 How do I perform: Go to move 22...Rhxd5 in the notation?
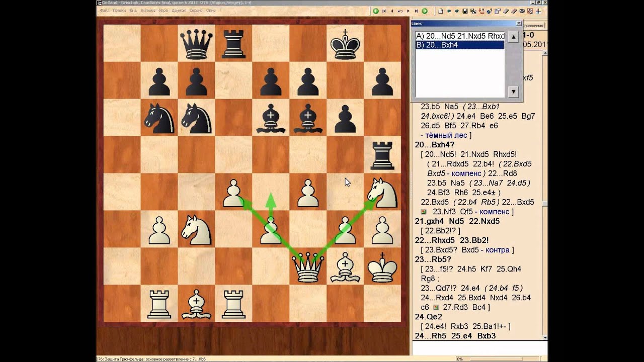pyautogui.click(x=434, y=240)
